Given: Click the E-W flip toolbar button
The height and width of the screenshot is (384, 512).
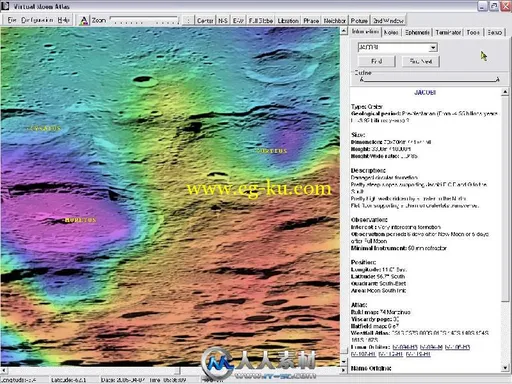Looking at the screenshot, I should 238,21.
